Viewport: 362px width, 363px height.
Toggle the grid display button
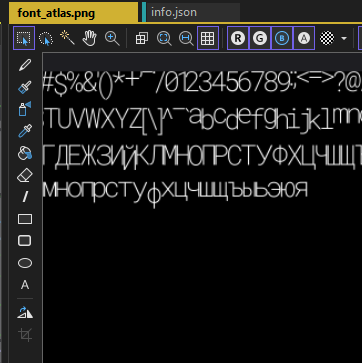coord(208,38)
